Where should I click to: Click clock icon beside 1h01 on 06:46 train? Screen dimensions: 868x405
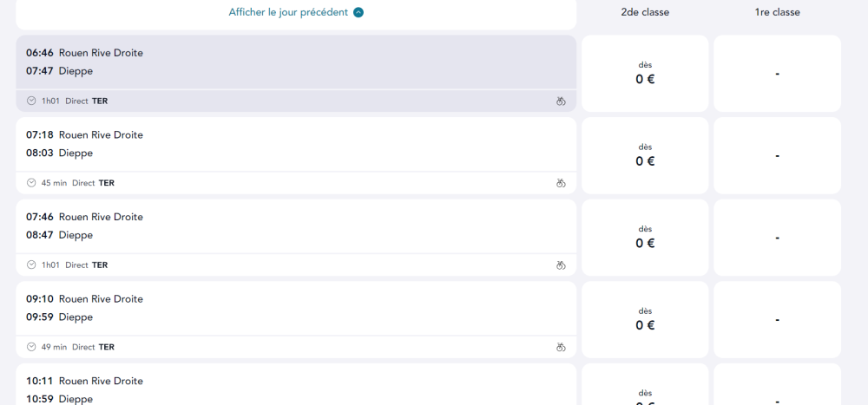(x=32, y=101)
